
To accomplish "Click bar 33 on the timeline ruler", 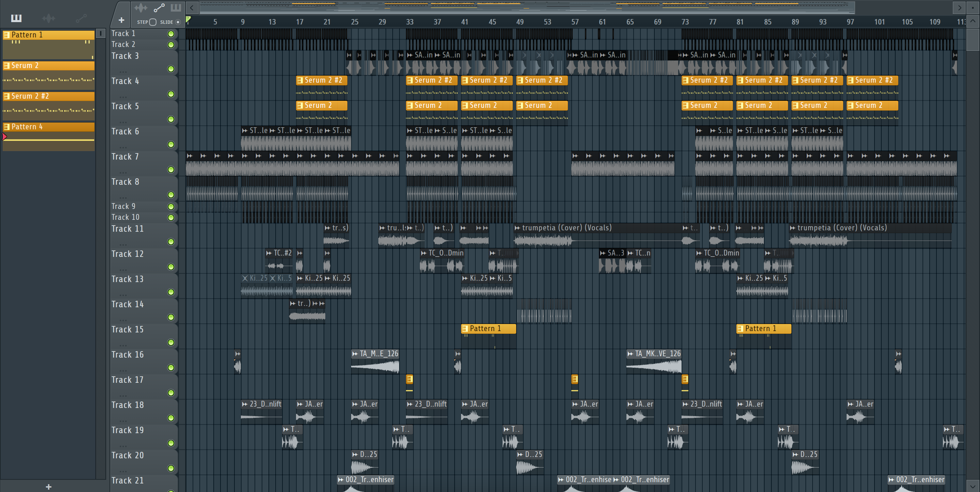I will 410,22.
